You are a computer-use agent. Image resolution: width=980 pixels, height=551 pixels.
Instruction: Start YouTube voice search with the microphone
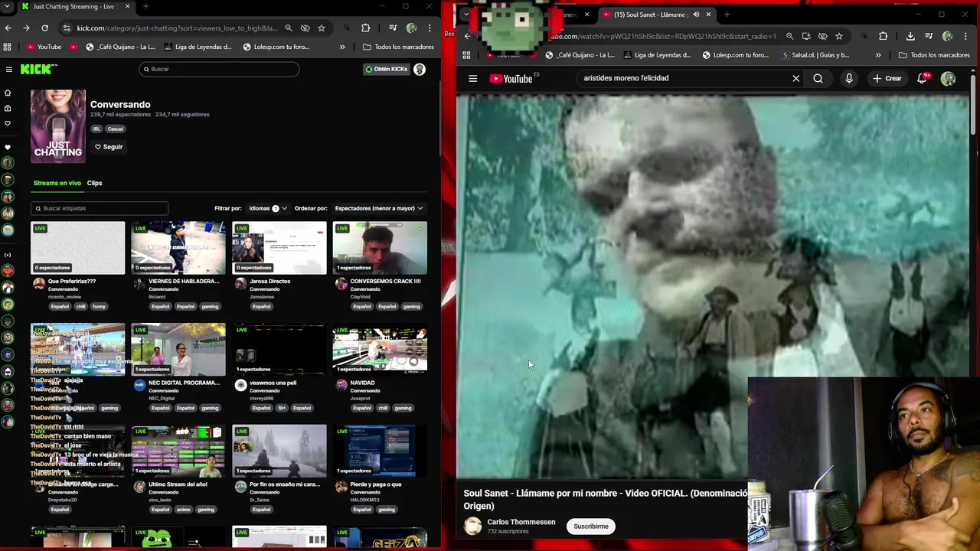[x=849, y=78]
